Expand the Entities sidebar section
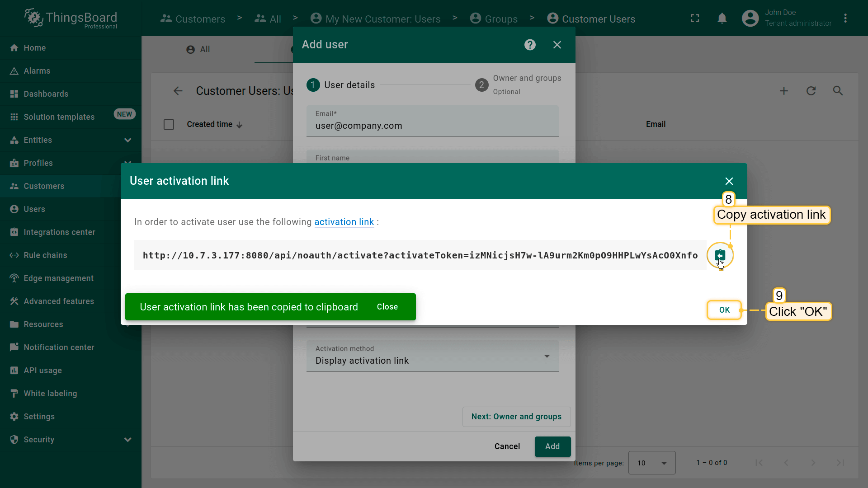The width and height of the screenshot is (868, 488). (127, 140)
